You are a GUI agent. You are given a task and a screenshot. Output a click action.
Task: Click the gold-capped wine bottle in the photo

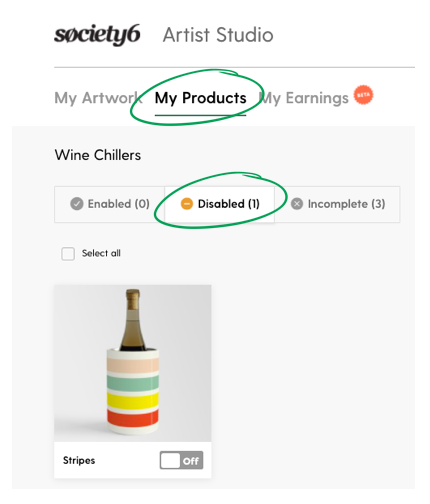point(133,320)
